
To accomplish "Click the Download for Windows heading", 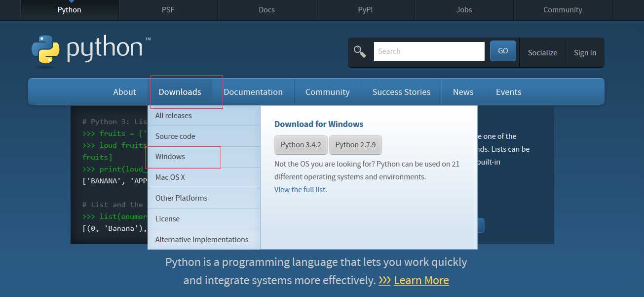I will click(x=319, y=124).
